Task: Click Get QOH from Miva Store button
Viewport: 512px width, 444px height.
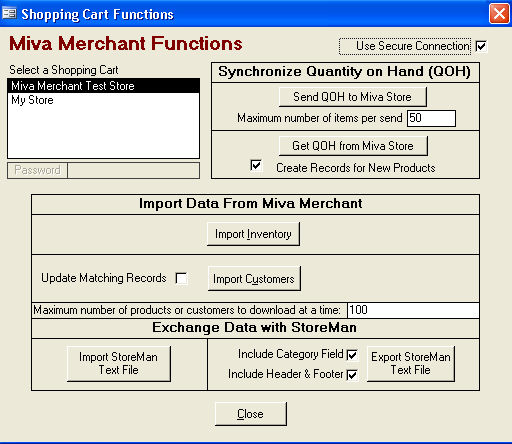Action: pyautogui.click(x=353, y=146)
